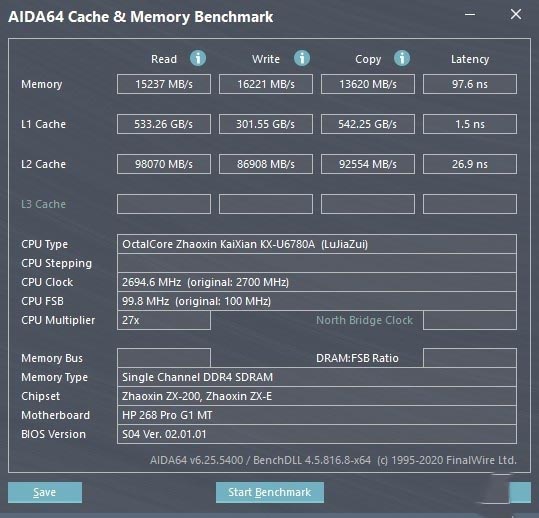
Task: Select the Motherboard HP 268 Pro field
Action: (x=317, y=415)
